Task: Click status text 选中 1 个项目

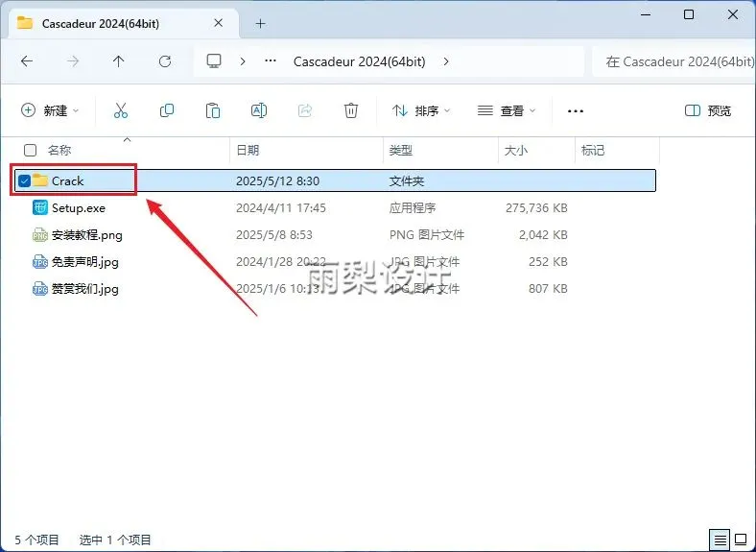Action: [x=115, y=540]
